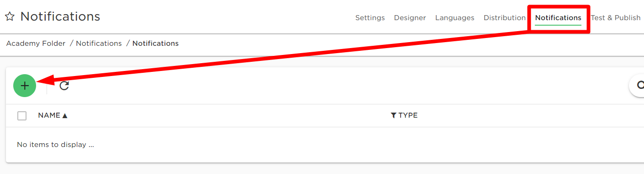Click the Notifications page title heading
This screenshot has height=174, width=644.
(x=60, y=16)
